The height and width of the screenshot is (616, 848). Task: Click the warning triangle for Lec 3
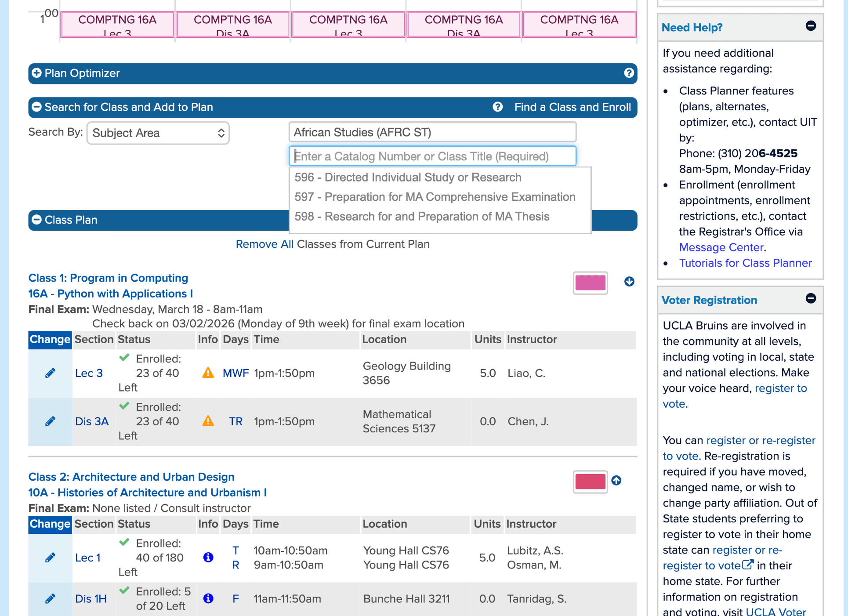208,373
